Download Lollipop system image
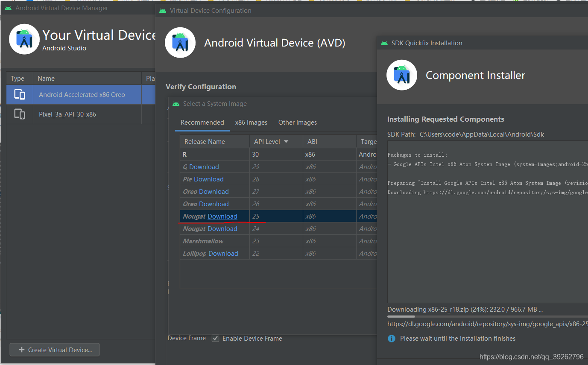This screenshot has width=588, height=365. click(x=223, y=254)
